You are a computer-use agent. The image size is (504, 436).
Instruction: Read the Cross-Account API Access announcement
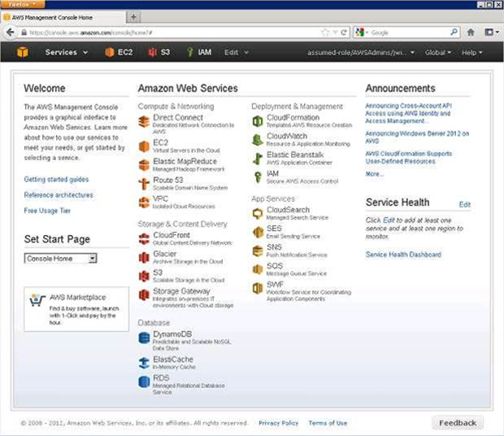pyautogui.click(x=408, y=113)
